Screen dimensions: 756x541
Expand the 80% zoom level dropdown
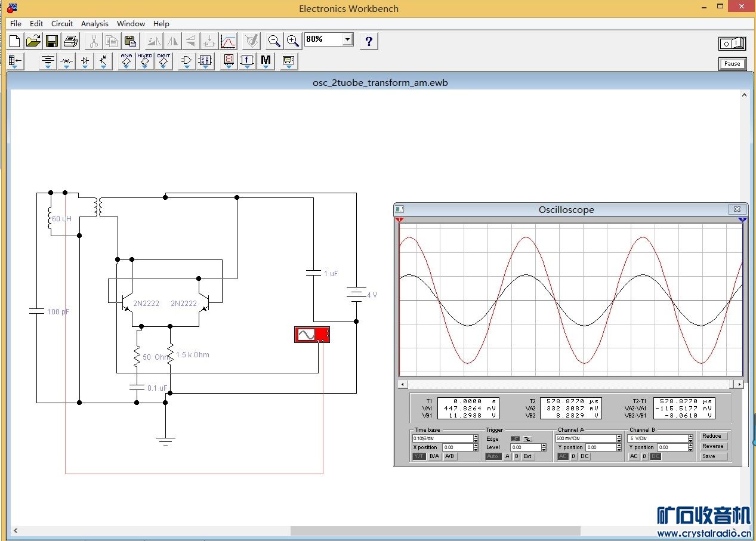click(x=347, y=39)
